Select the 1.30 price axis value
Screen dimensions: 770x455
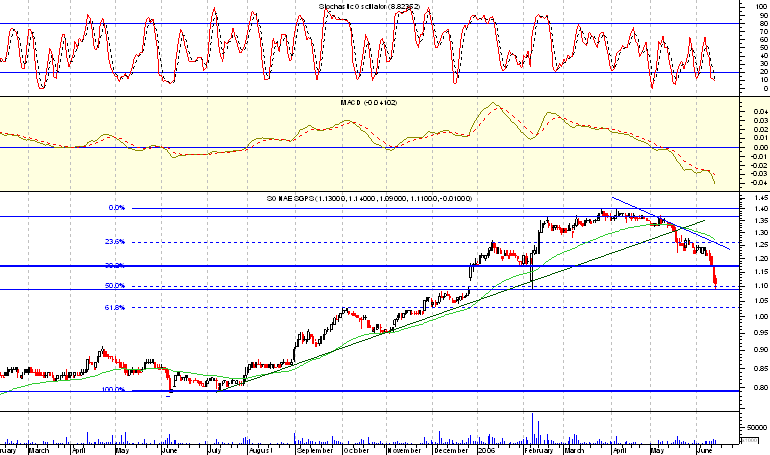[x=763, y=233]
